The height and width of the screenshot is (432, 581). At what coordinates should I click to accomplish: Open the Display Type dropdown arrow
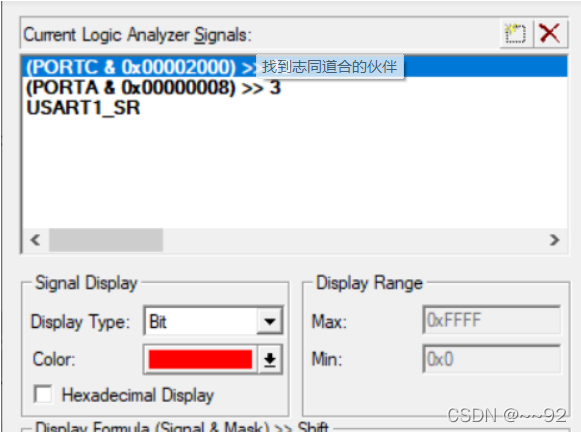coord(270,321)
